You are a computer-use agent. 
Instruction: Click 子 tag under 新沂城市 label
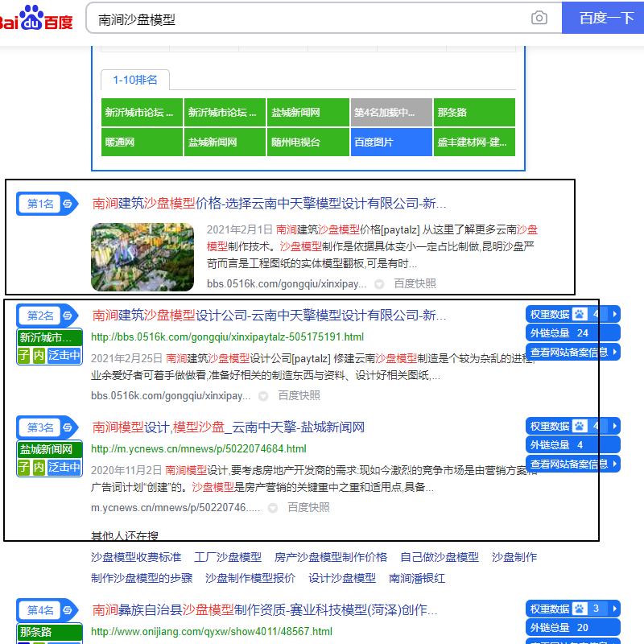click(x=24, y=355)
